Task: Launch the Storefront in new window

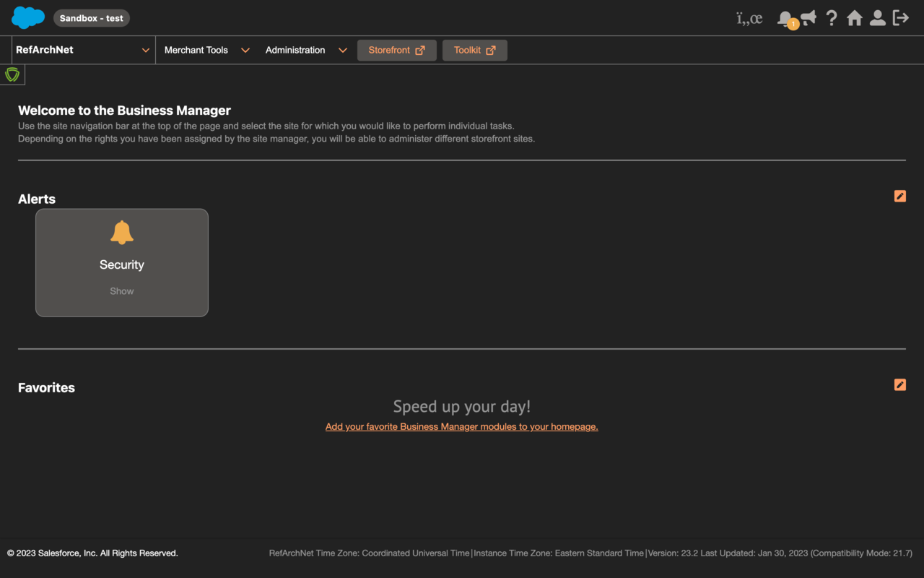Action: (396, 50)
